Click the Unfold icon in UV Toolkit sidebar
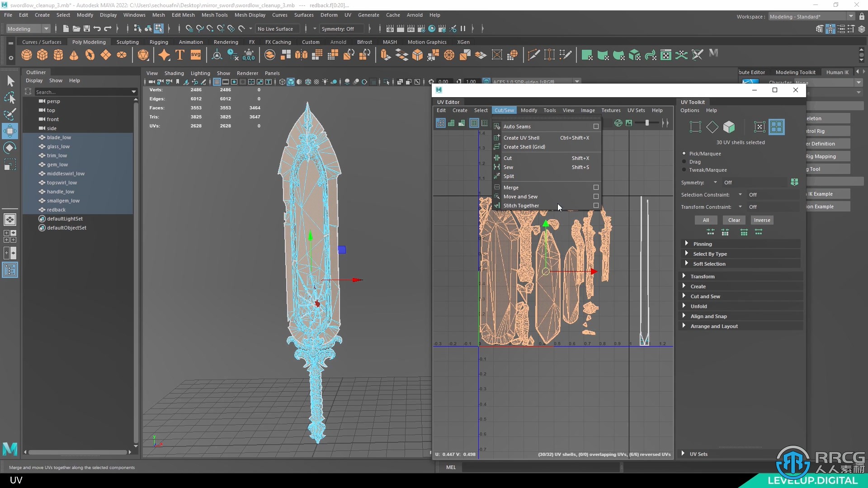Viewport: 868px width, 488px height. tap(698, 305)
